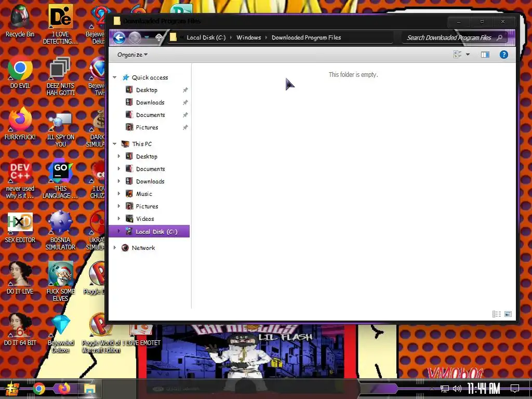Select Local Disk (C:) in navigation tree
The width and height of the screenshot is (532, 399).
coord(149,231)
